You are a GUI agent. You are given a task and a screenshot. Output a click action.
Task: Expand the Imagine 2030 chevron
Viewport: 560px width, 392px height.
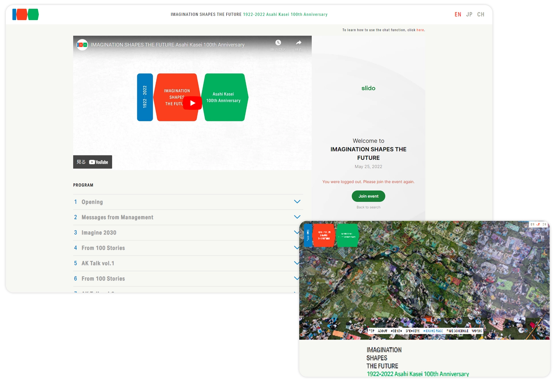(x=297, y=232)
